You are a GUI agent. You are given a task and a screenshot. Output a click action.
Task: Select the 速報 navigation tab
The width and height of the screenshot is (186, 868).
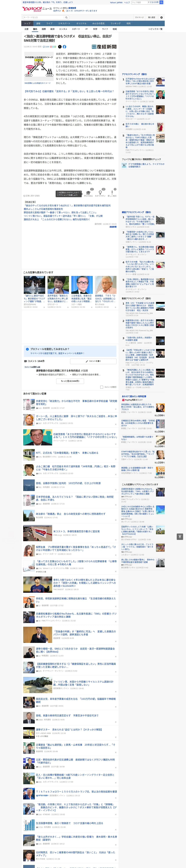pos(38,24)
